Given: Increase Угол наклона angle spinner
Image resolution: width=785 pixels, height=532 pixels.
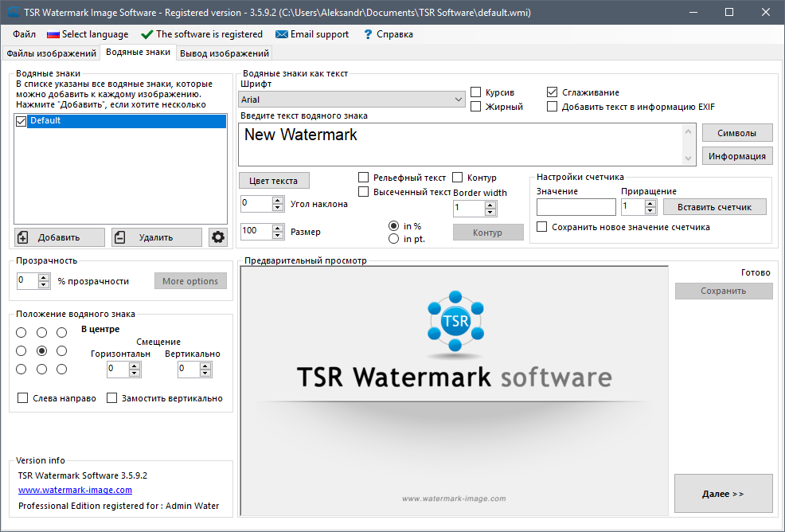Looking at the screenshot, I should coord(278,201).
